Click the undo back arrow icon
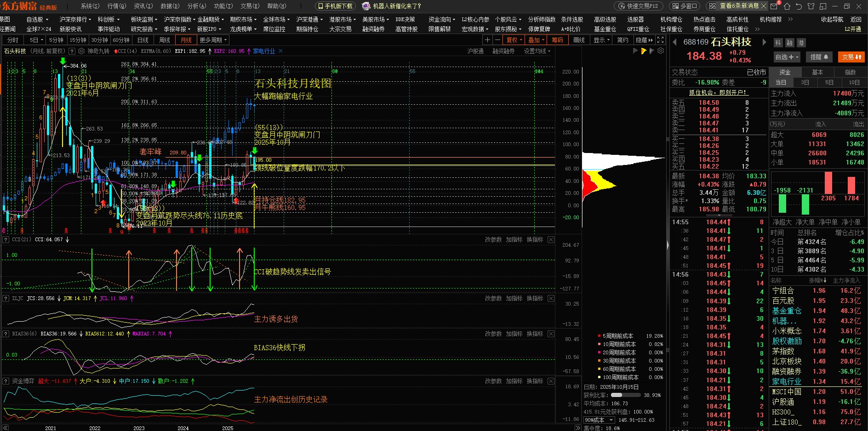868x431 pixels. [799, 6]
